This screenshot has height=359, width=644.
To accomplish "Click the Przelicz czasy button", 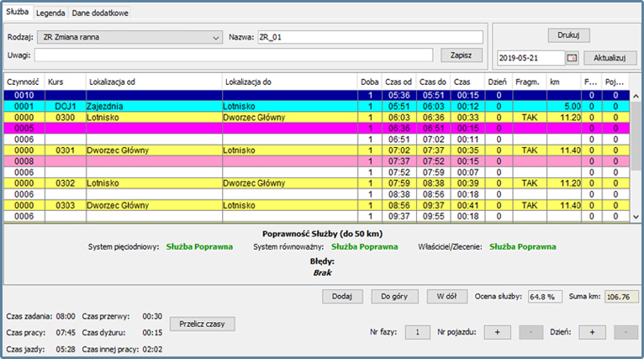I will [x=202, y=324].
